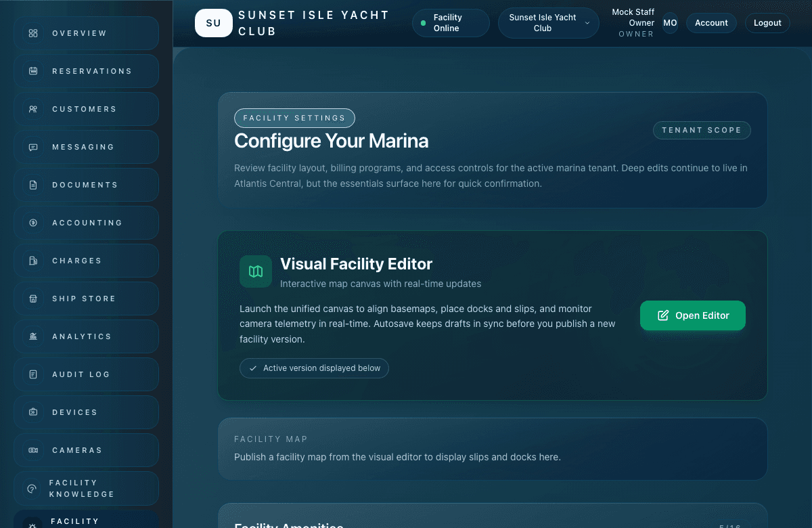Click the Logout button
The height and width of the screenshot is (528, 812).
tap(767, 23)
